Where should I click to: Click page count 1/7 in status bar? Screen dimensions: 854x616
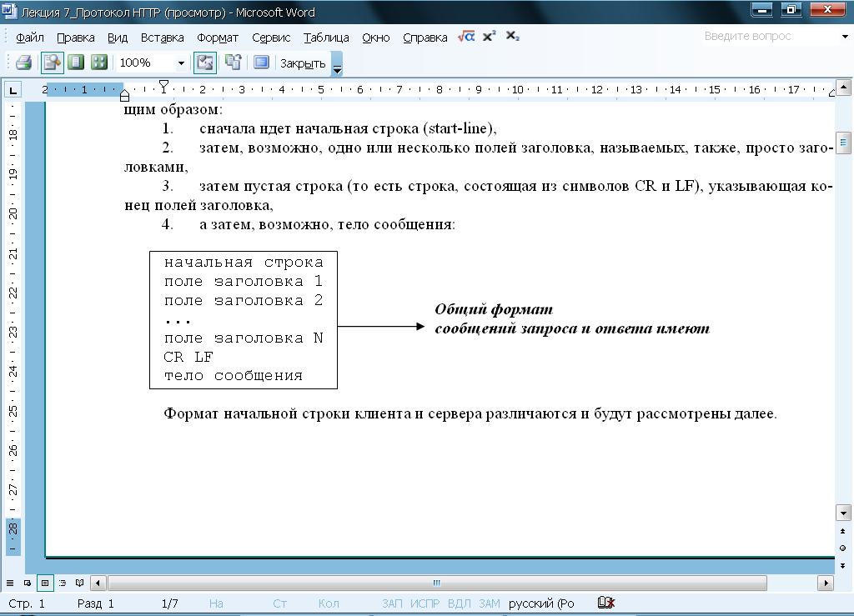[170, 603]
